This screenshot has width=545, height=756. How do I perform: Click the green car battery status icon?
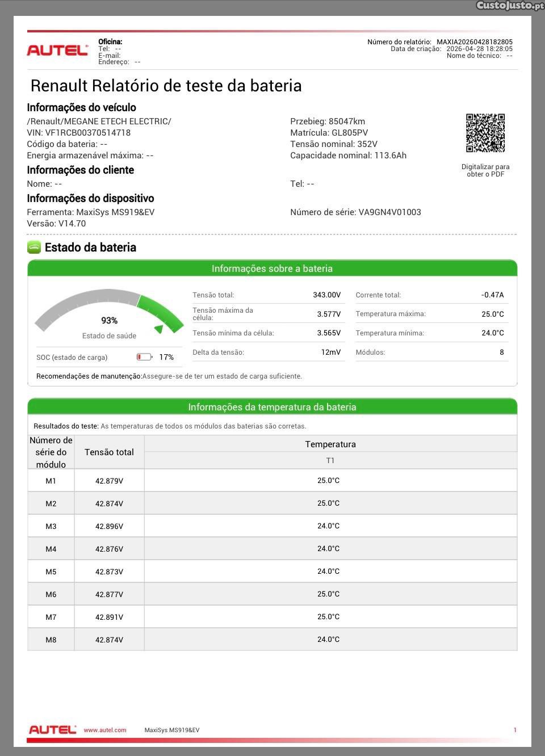coord(34,247)
